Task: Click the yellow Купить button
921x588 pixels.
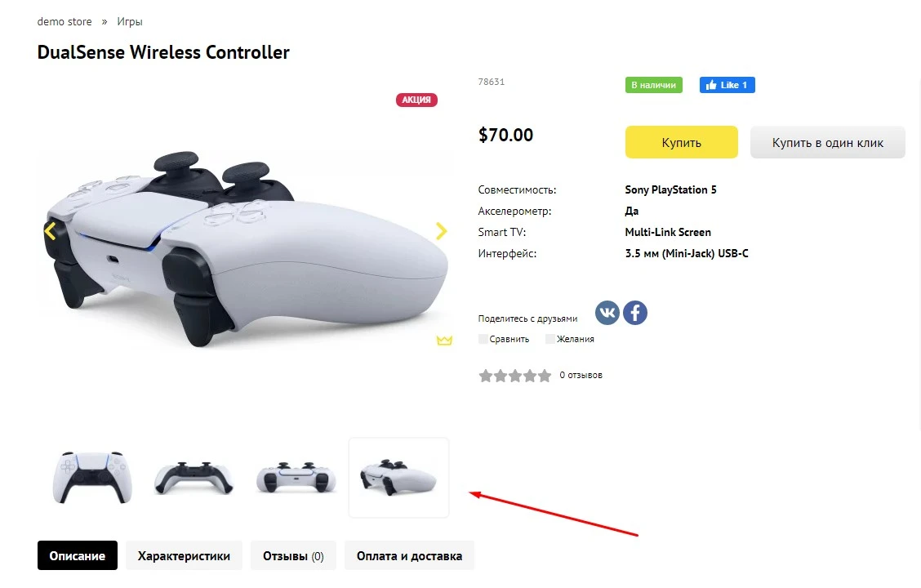Action: [x=681, y=142]
